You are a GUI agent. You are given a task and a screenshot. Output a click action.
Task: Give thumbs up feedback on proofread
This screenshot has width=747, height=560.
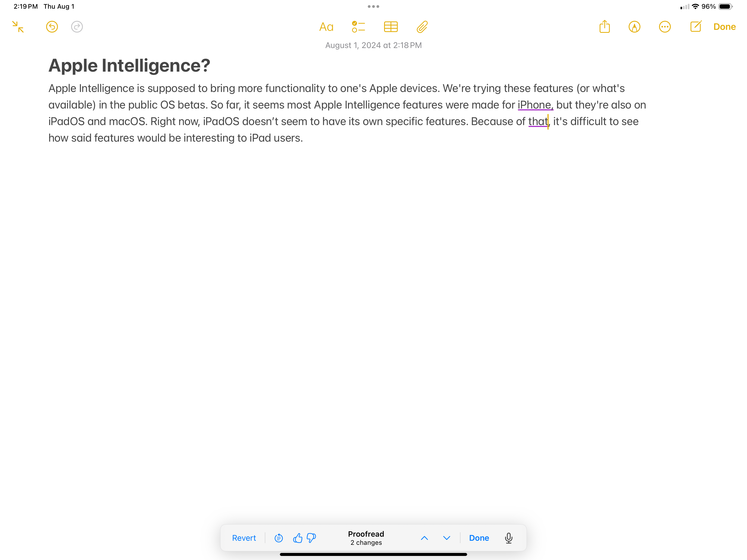pyautogui.click(x=297, y=538)
